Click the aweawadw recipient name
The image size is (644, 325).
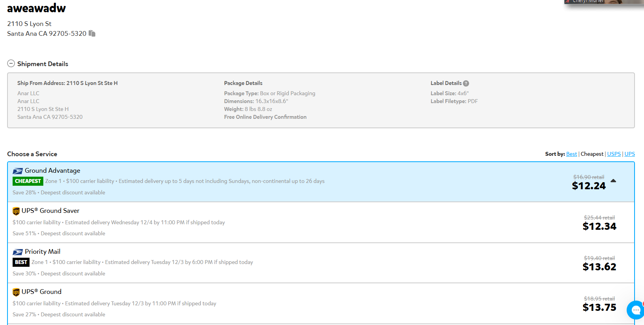pyautogui.click(x=36, y=8)
